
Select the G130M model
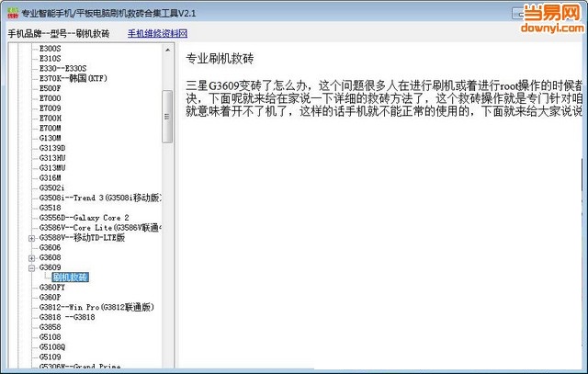pos(51,138)
